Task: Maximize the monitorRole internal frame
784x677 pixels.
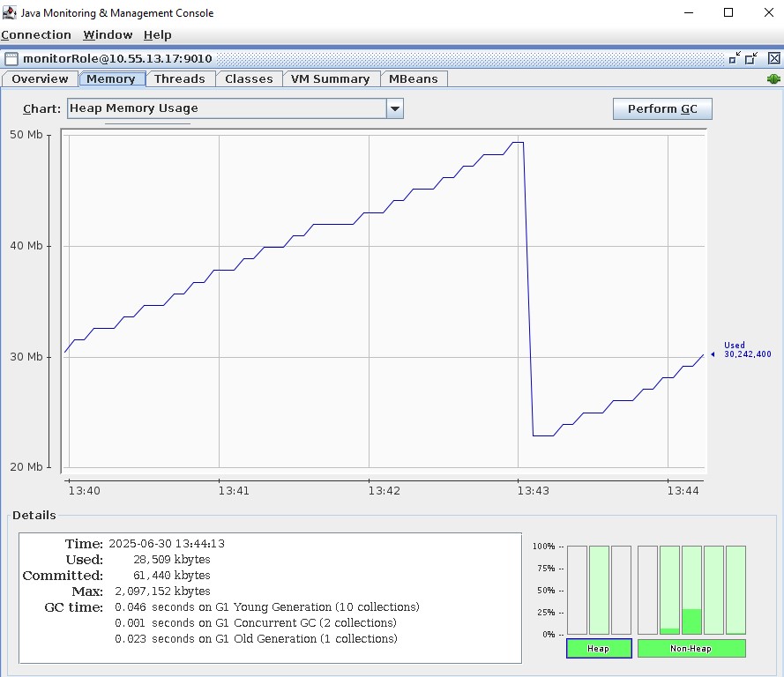Action: 752,58
